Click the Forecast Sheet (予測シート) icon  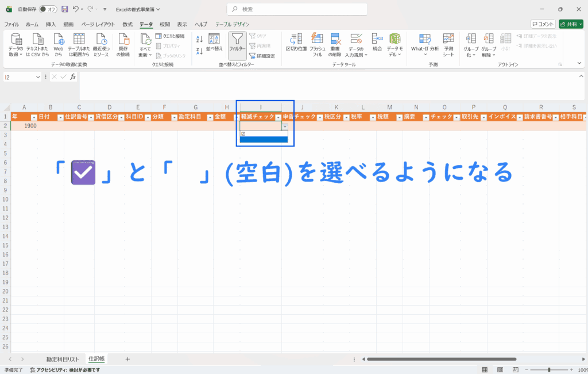point(448,40)
